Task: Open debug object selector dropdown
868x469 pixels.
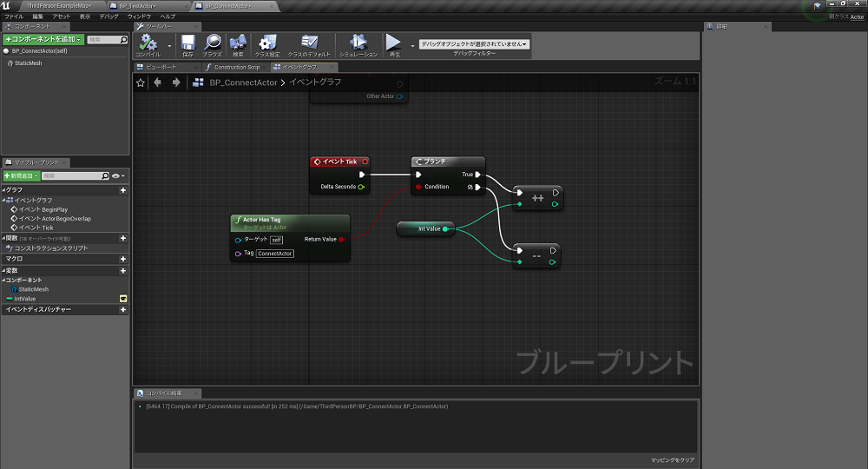Action: tap(475, 43)
